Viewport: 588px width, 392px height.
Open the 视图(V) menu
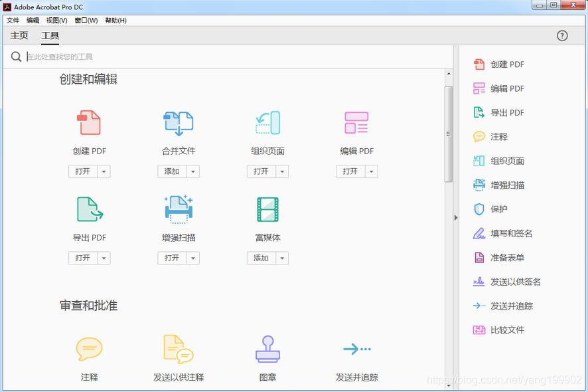point(56,21)
